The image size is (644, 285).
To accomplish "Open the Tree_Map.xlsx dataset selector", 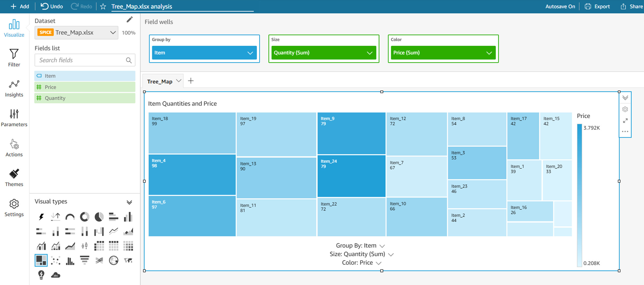I will pos(76,33).
